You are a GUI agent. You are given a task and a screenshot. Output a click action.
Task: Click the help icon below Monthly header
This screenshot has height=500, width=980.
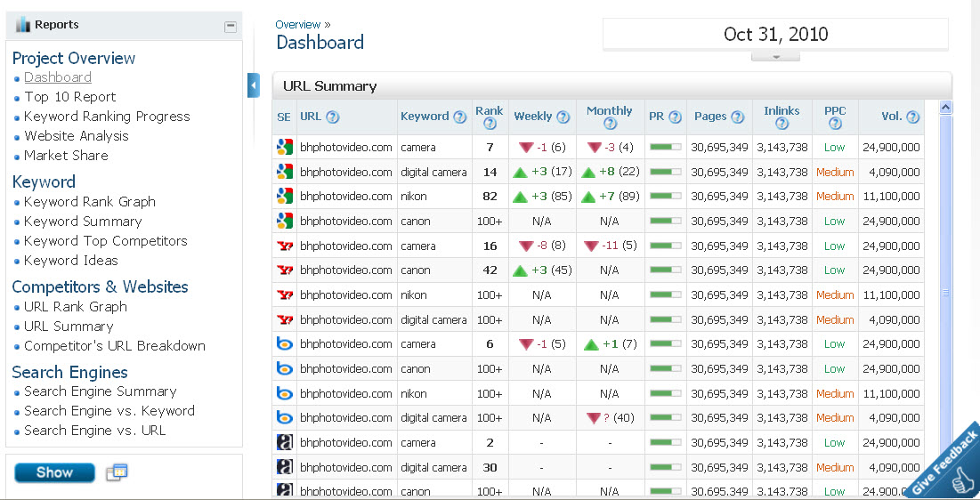pyautogui.click(x=610, y=124)
